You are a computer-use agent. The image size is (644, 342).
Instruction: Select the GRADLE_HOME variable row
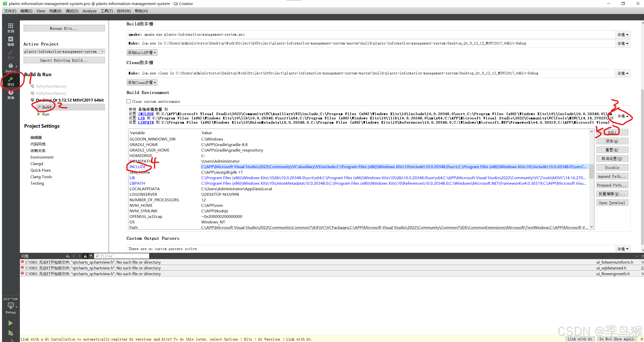359,144
